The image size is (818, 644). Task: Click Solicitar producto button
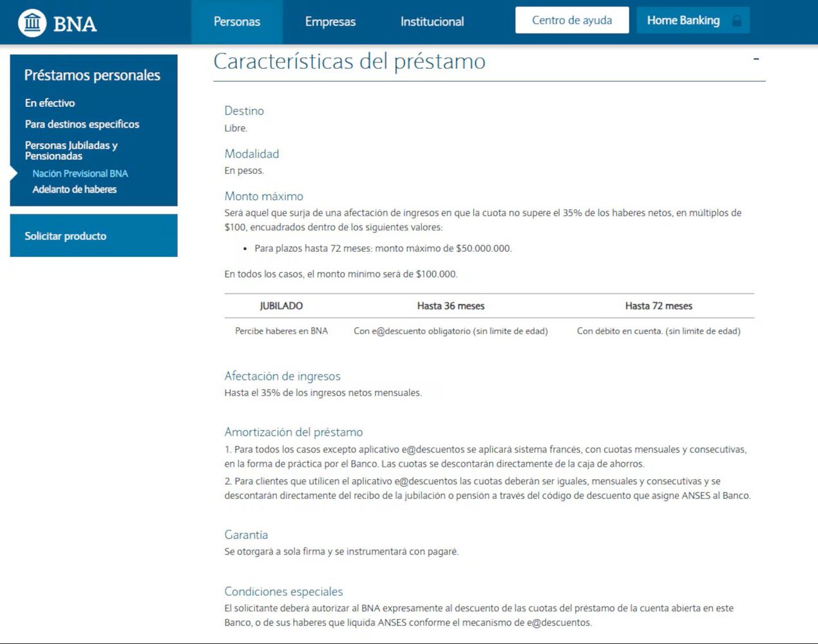pyautogui.click(x=93, y=236)
